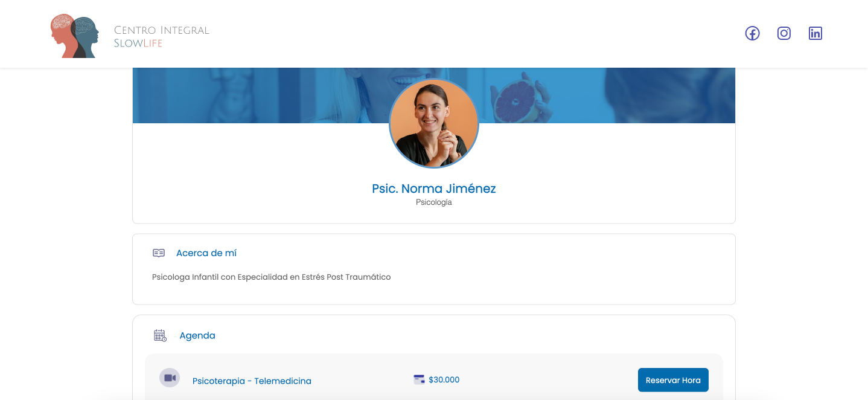Click the two-heads brain logo

point(75,36)
